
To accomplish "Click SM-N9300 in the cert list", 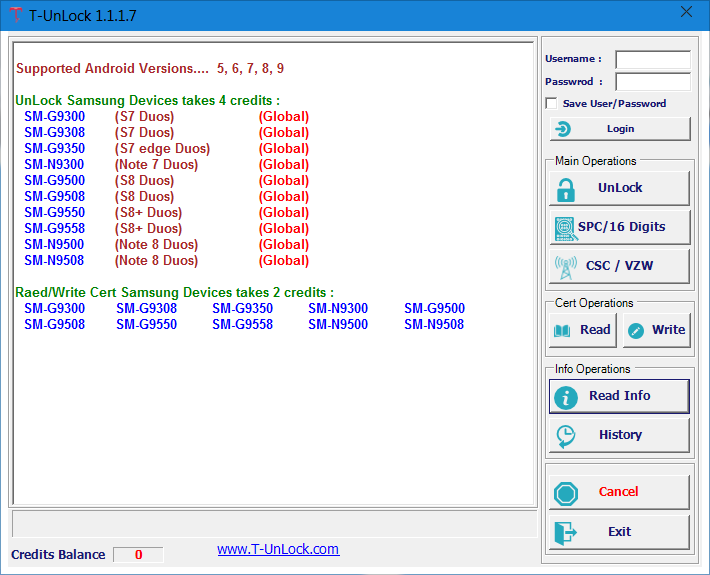I will click(338, 308).
